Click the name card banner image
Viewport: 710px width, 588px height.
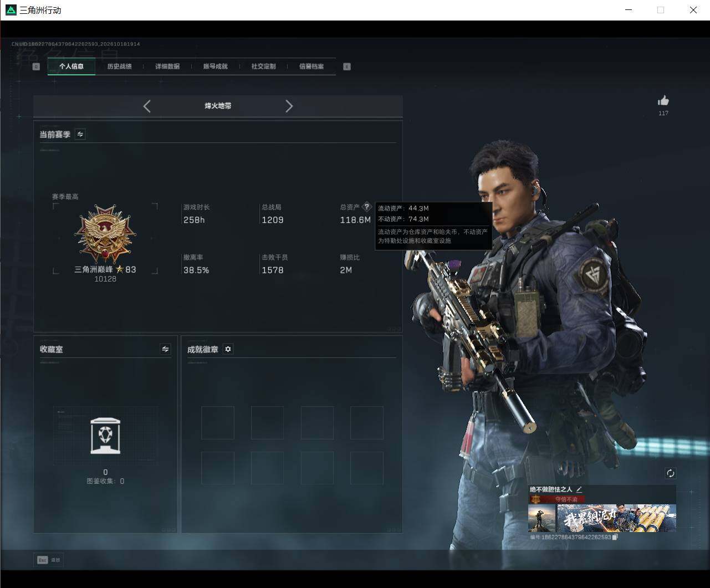616,518
